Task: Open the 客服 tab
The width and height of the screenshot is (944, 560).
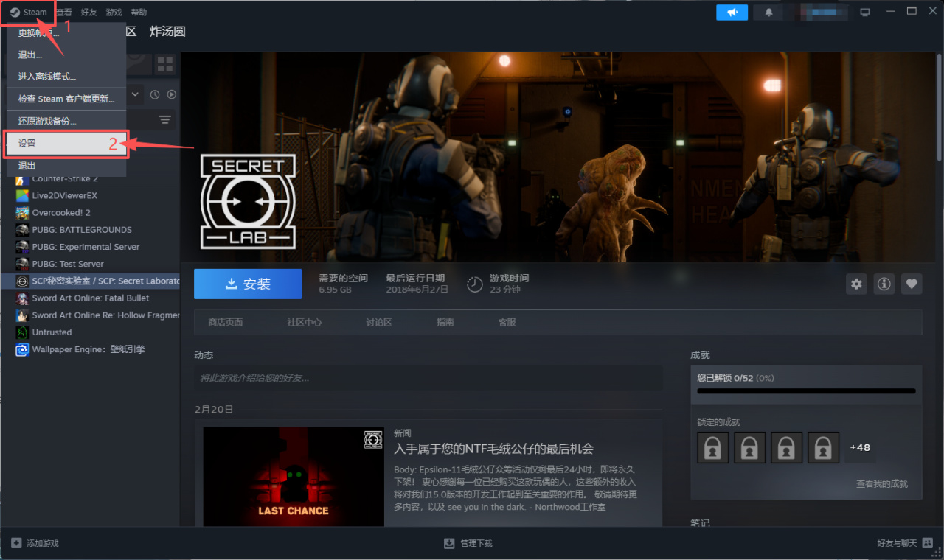Action: pyautogui.click(x=507, y=323)
